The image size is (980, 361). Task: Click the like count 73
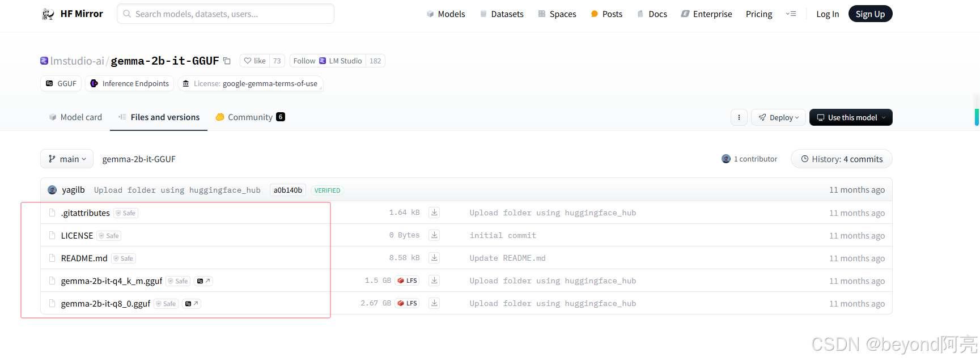[277, 61]
